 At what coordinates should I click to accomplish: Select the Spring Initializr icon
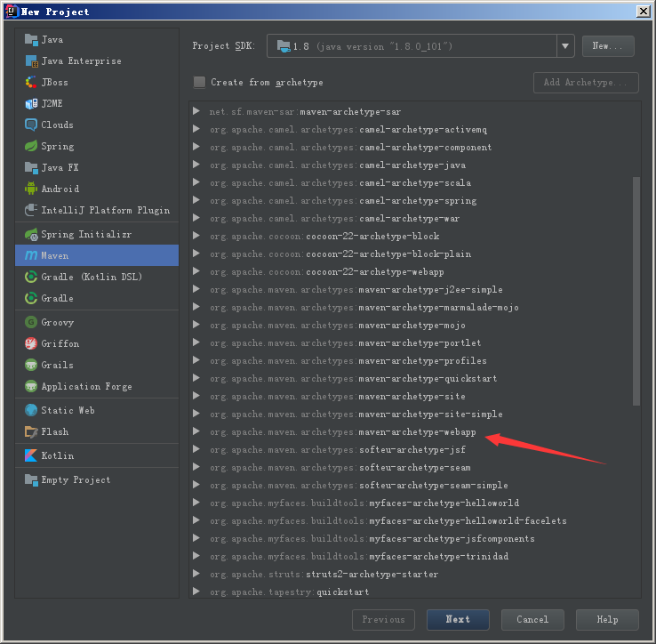click(31, 235)
